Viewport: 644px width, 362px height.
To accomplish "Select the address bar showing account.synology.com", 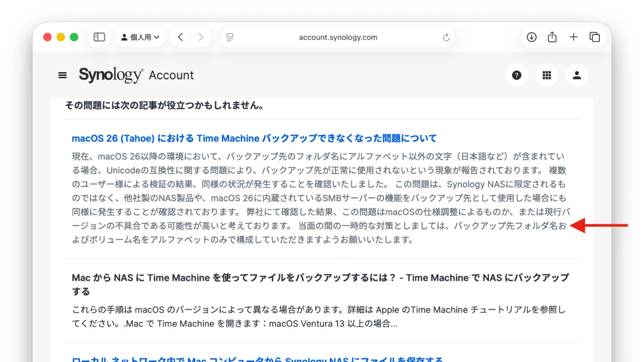I will pos(338,37).
